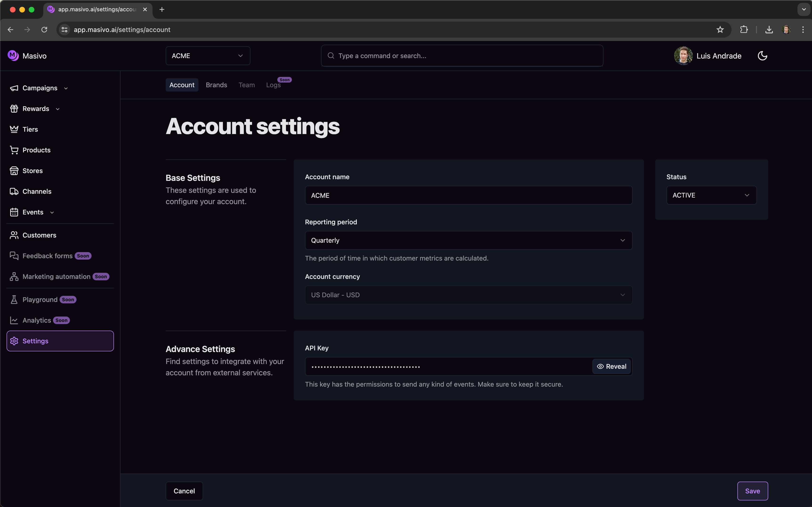Click Luis Andrade's avatar photo
The height and width of the screenshot is (507, 812).
point(683,56)
